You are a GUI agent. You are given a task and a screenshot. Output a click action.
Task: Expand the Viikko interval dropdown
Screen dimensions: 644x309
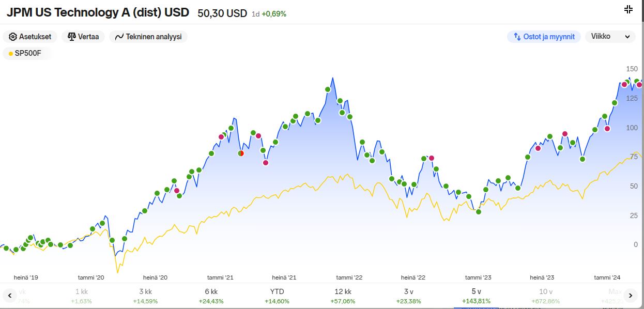(610, 37)
